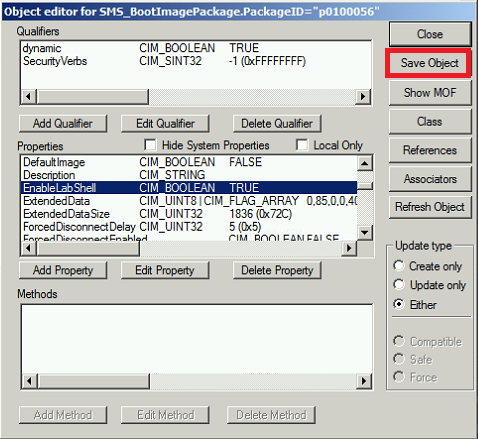Select the DefaultImage property row

(x=189, y=162)
